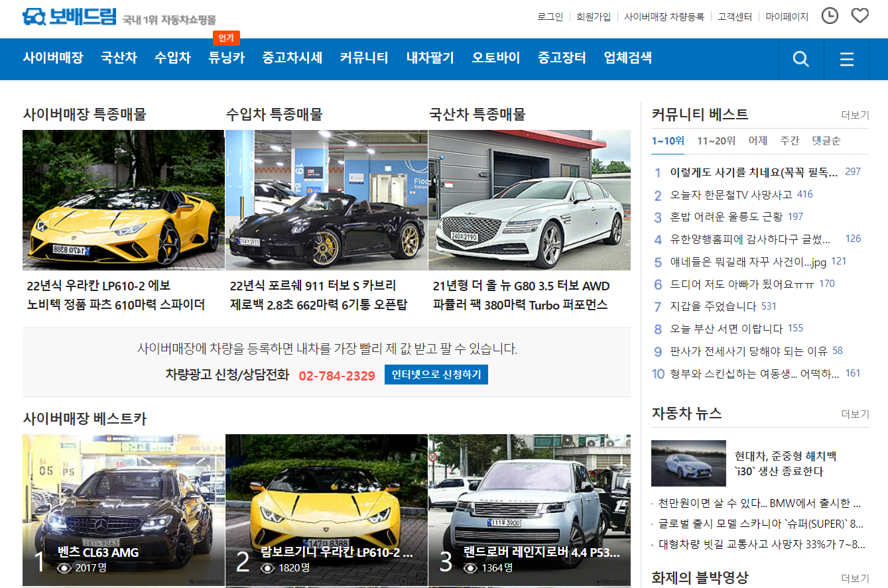Click the 국산차 특종매물 heading
This screenshot has height=588, width=888.
(477, 115)
